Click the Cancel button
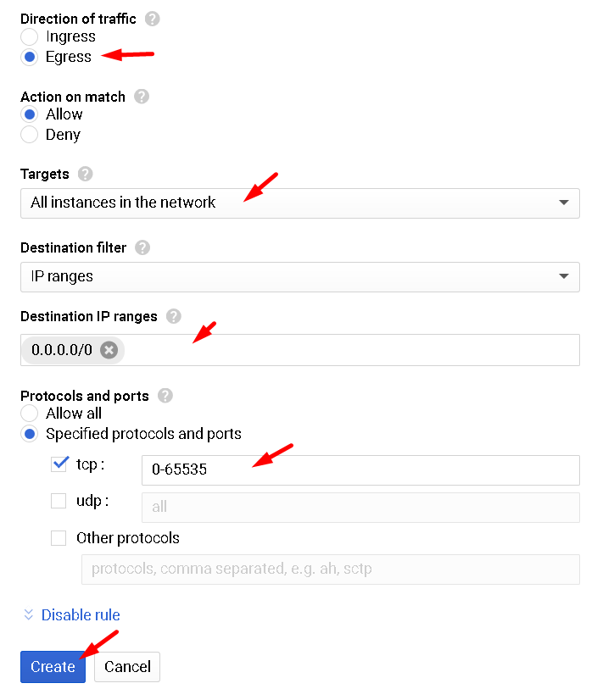The height and width of the screenshot is (700, 614). pos(127,667)
